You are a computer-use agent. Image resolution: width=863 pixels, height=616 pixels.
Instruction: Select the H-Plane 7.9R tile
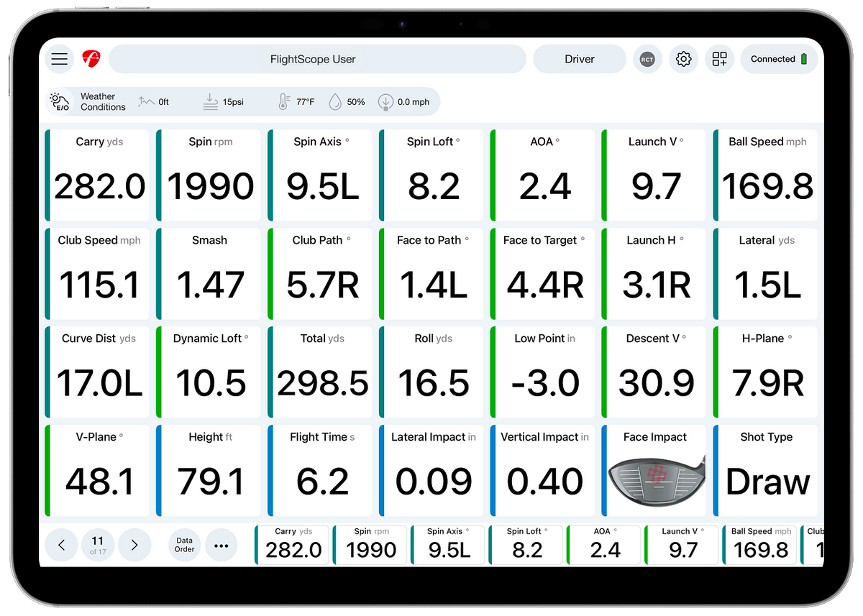tap(766, 372)
